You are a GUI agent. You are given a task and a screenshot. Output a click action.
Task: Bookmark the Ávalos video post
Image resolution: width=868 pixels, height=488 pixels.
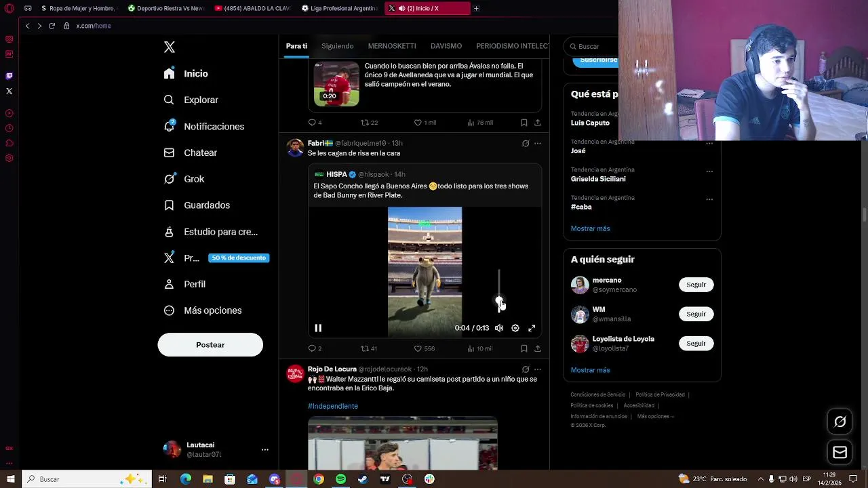[524, 123]
